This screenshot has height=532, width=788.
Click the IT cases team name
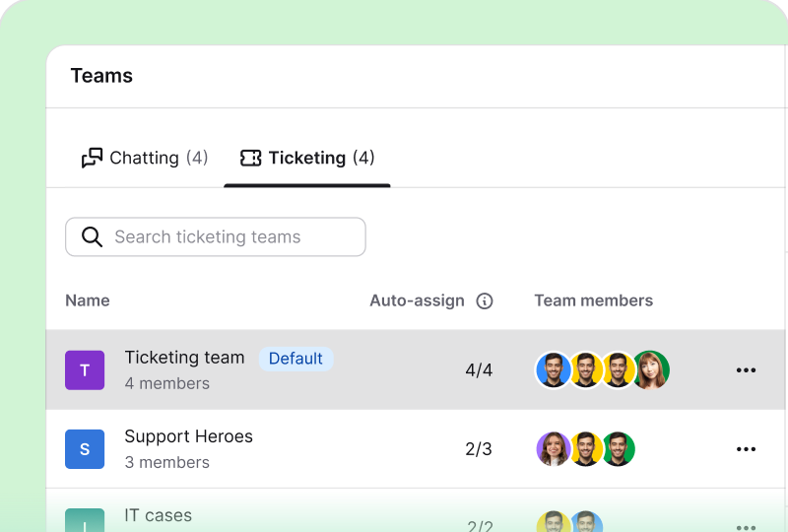point(159,515)
